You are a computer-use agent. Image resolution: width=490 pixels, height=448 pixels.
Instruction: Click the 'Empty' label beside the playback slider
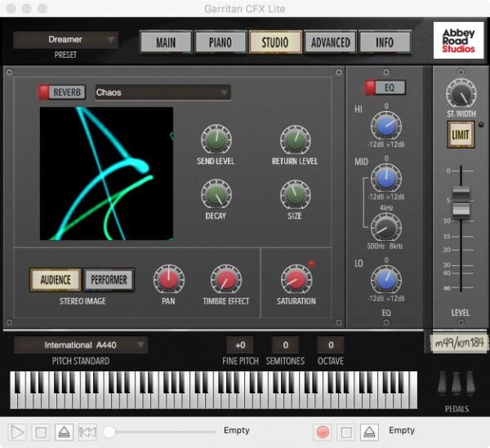click(237, 430)
